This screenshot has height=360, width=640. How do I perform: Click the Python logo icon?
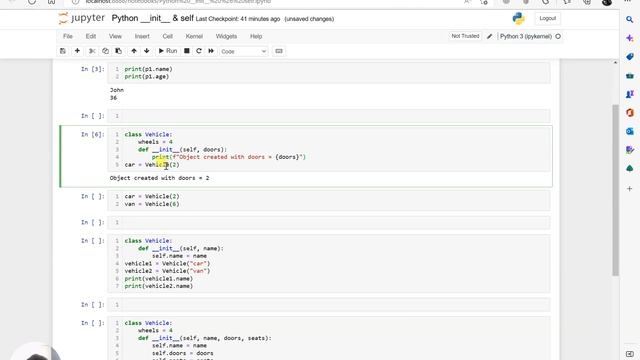(x=518, y=18)
